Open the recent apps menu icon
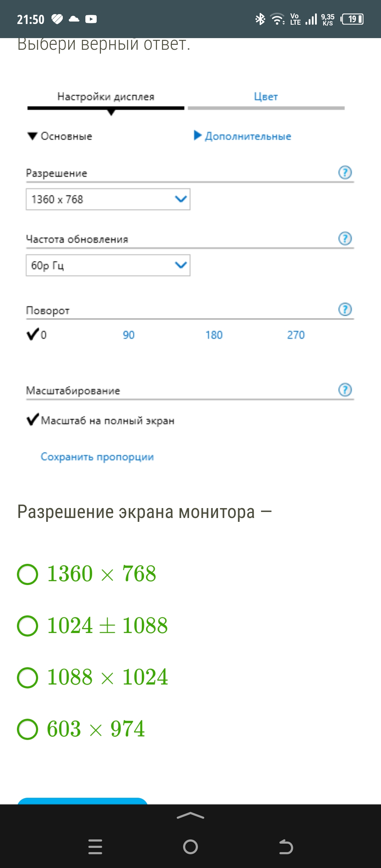 click(95, 846)
